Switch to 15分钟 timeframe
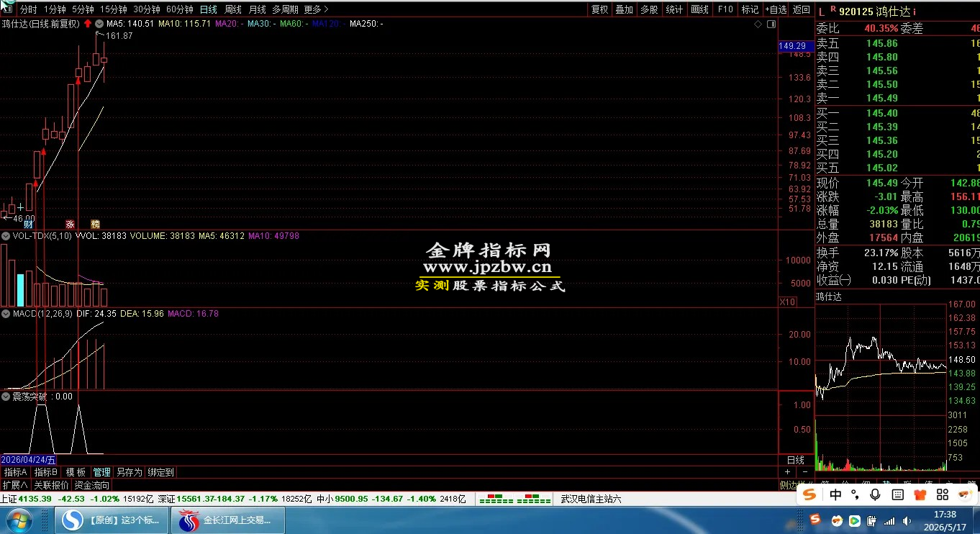 (114, 9)
